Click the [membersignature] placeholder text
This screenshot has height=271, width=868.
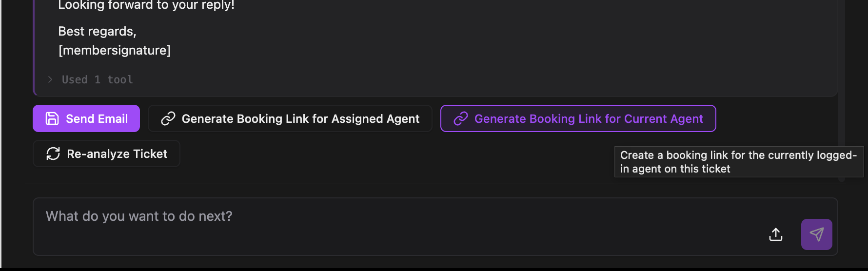click(115, 50)
